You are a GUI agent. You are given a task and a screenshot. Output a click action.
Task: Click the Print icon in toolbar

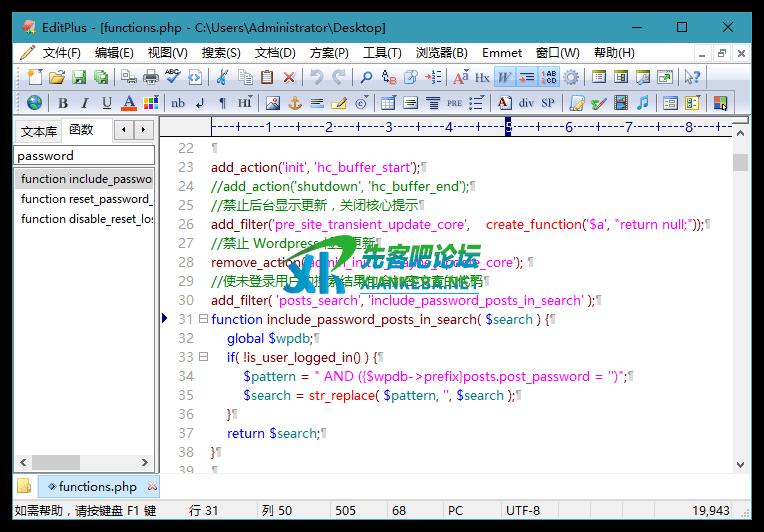[151, 77]
